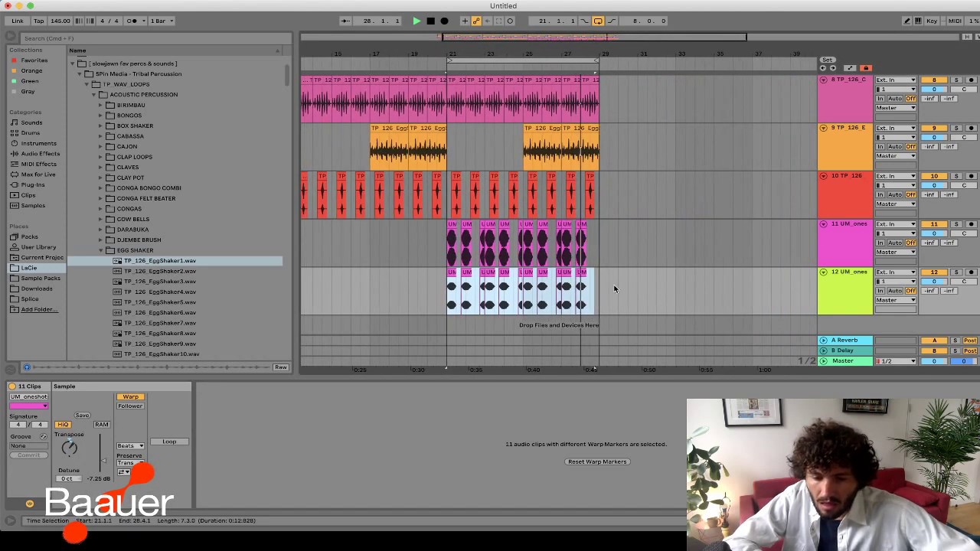Collapse the EGG SHAKER folder
This screenshot has width=980, height=551.
point(100,250)
